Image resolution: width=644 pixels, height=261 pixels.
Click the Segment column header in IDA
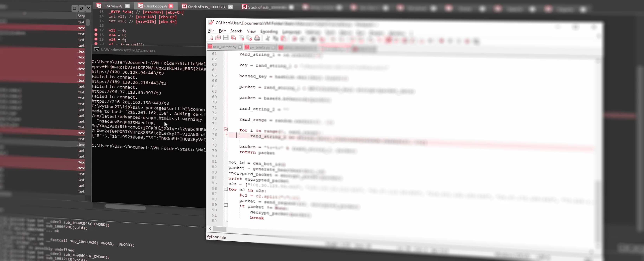pyautogui.click(x=81, y=16)
